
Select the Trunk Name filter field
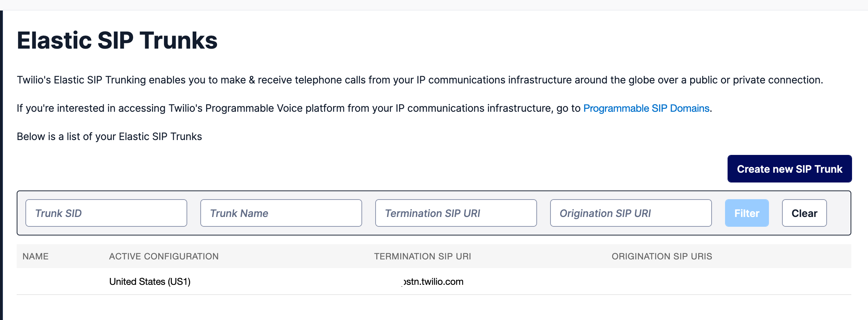point(281,213)
